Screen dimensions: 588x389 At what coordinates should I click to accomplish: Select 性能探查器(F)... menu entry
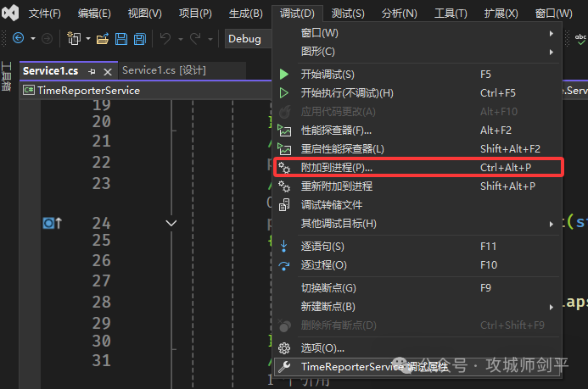[x=417, y=131]
